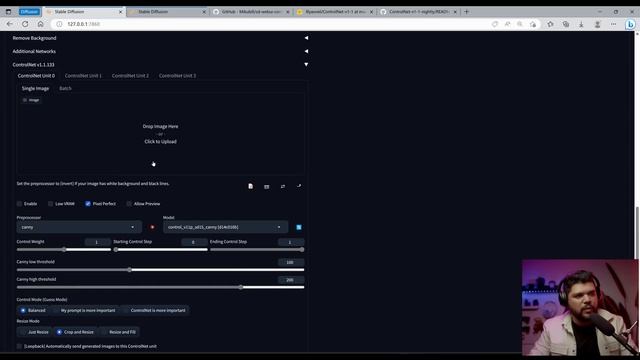Screen dimensions: 640x360
Task: Close the second Stable Diffusion tab
Action: [x=204, y=12]
